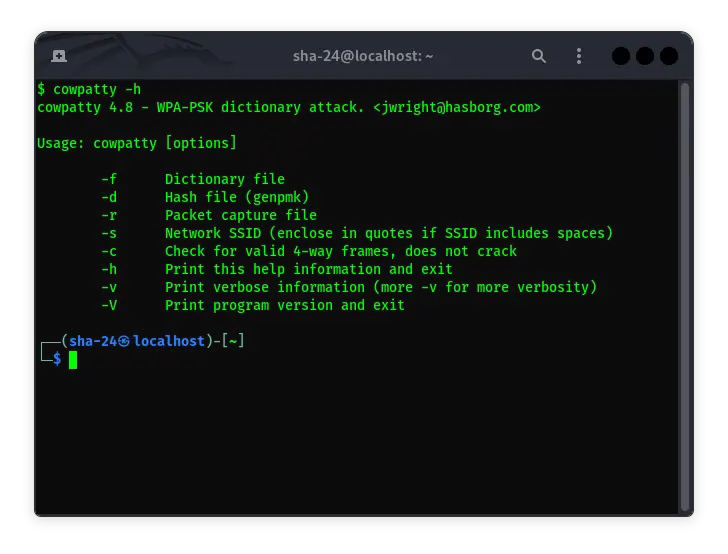Open a new terminal tab
Viewport: 728px width, 554px height.
(x=59, y=56)
